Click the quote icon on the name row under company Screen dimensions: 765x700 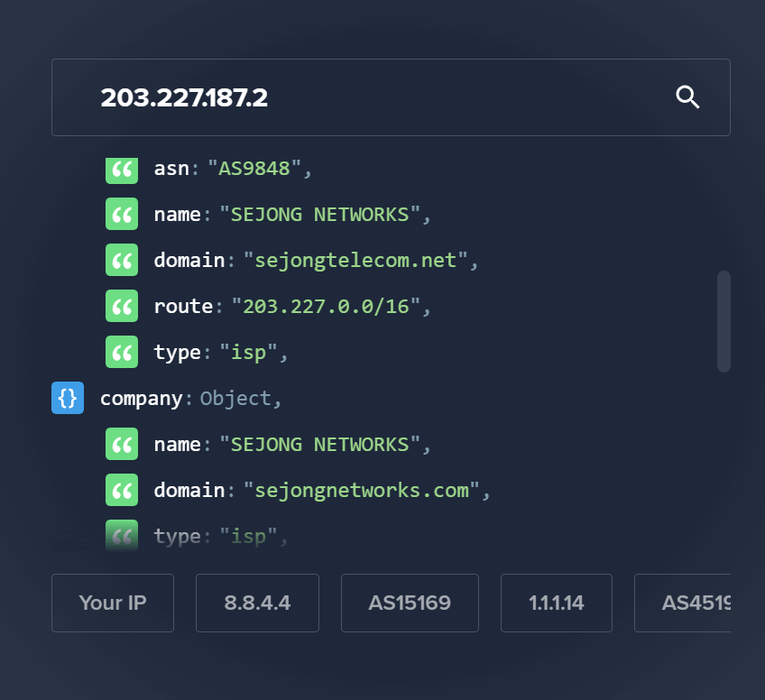tap(122, 444)
